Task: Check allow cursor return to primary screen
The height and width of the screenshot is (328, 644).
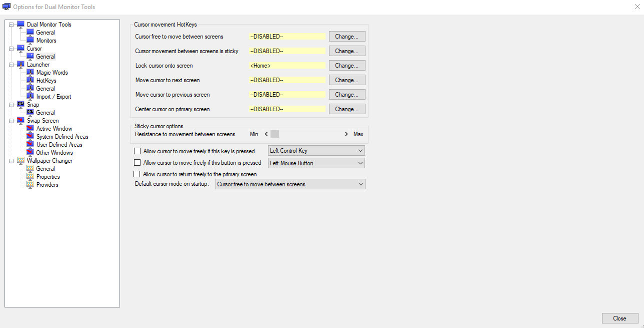Action: [x=137, y=174]
